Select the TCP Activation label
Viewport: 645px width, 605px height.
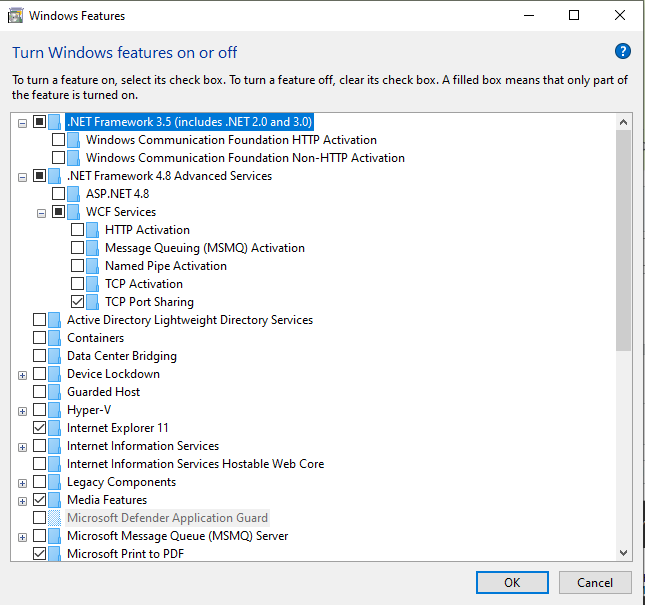144,284
